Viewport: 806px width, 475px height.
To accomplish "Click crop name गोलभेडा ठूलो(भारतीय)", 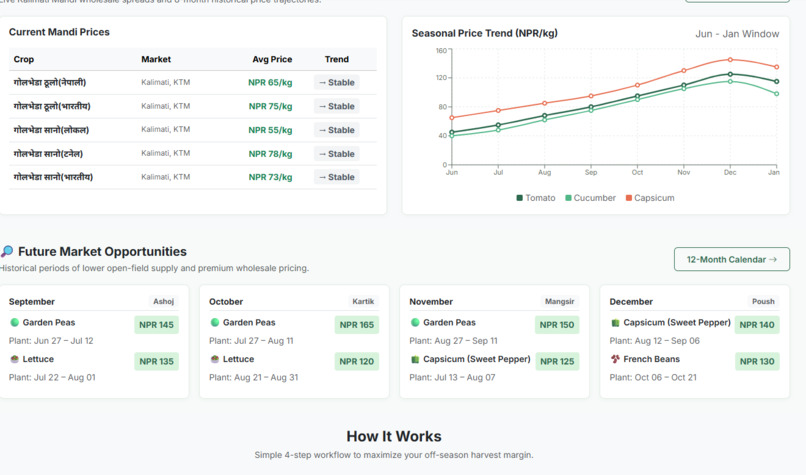I will (x=52, y=106).
